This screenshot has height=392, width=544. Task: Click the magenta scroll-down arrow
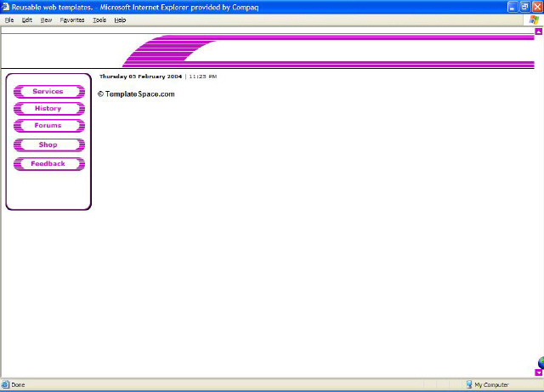click(x=539, y=372)
